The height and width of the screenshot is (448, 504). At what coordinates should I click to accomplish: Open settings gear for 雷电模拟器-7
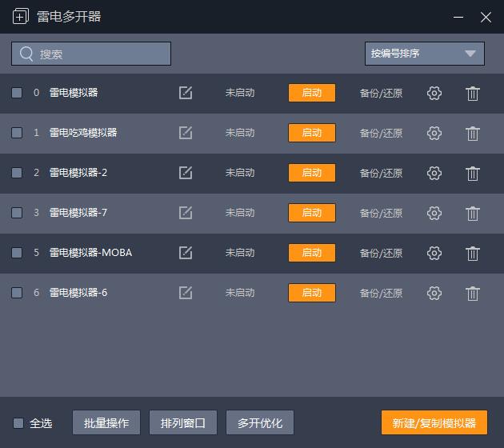(434, 213)
